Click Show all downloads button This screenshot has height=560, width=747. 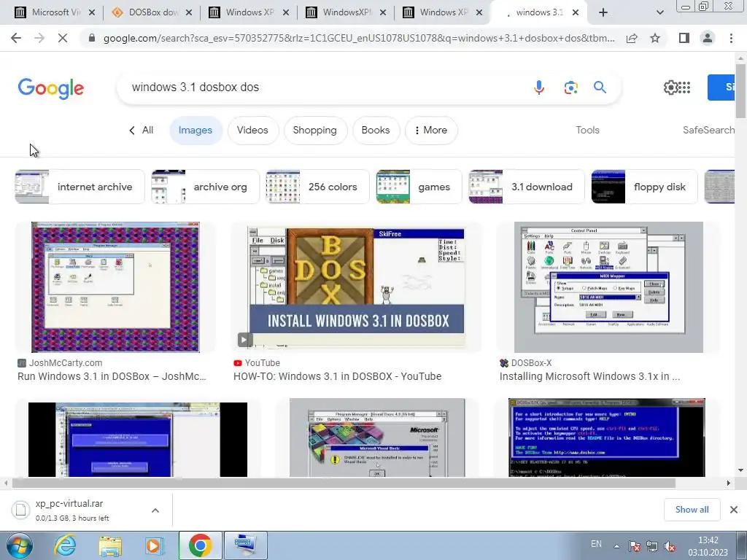click(x=692, y=510)
